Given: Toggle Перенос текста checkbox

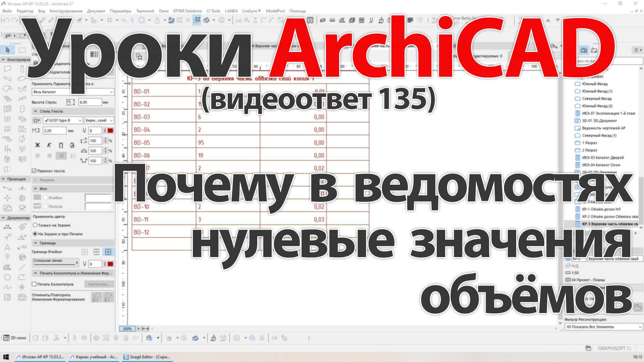Looking at the screenshot, I should (34, 171).
